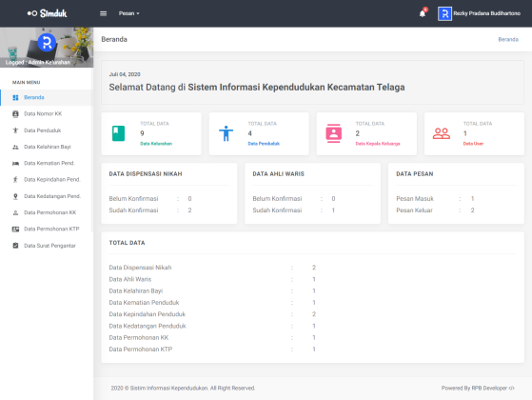
Task: Click the Data Kepindahan walking icon
Action: click(x=15, y=180)
